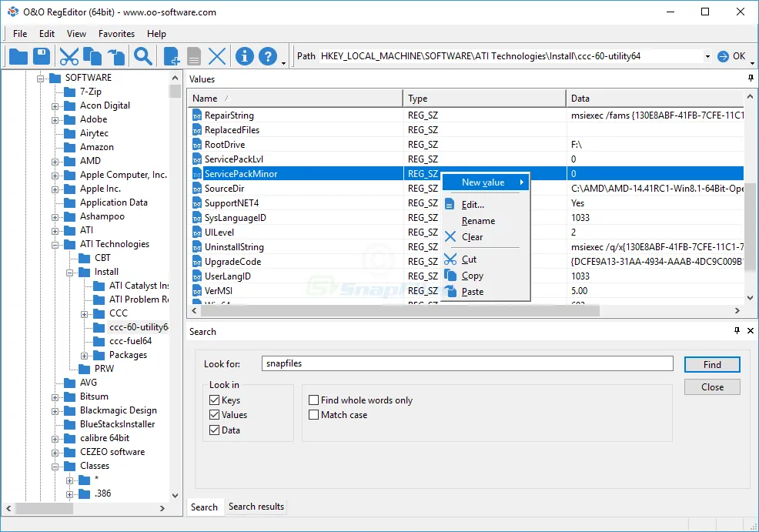
Task: Click the cut scissors toolbar icon
Action: (69, 57)
